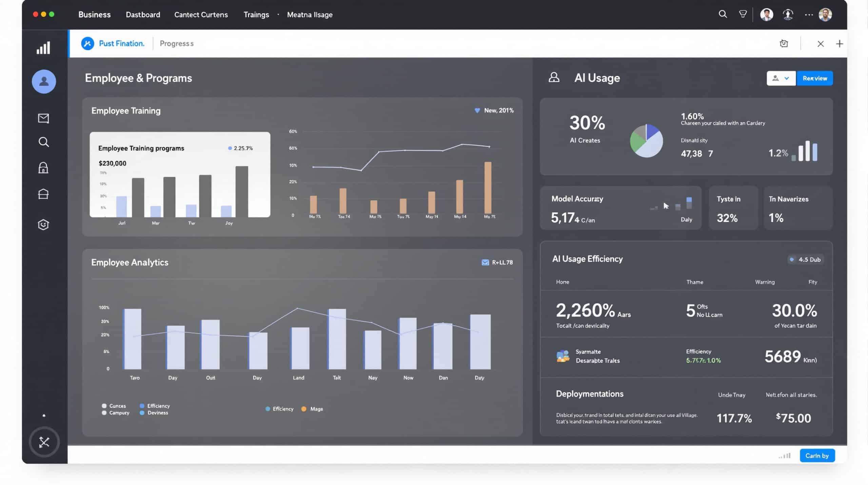Open the Dastboard menu item

[x=143, y=15]
